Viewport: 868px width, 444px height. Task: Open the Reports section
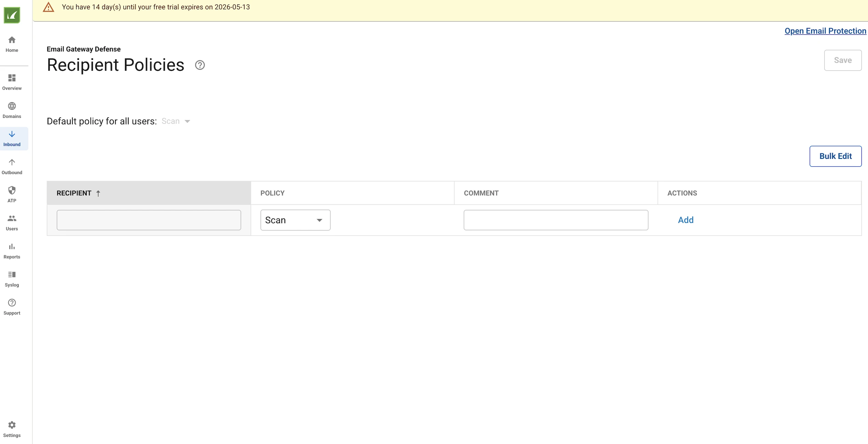(12, 251)
